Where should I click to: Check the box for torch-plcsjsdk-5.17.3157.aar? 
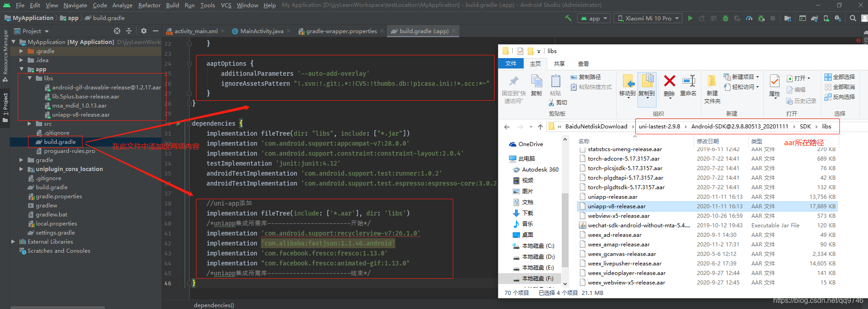[583, 168]
